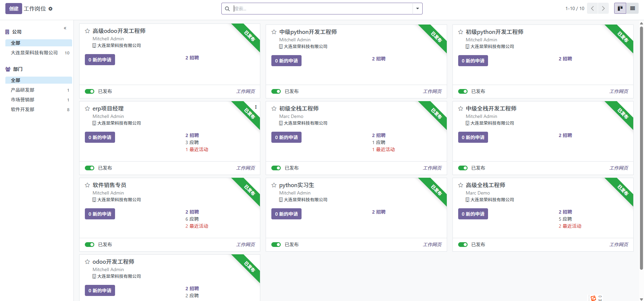Unpublish the 初级全栈工程师 job position
Image resolution: width=644 pixels, height=301 pixels.
pos(276,168)
